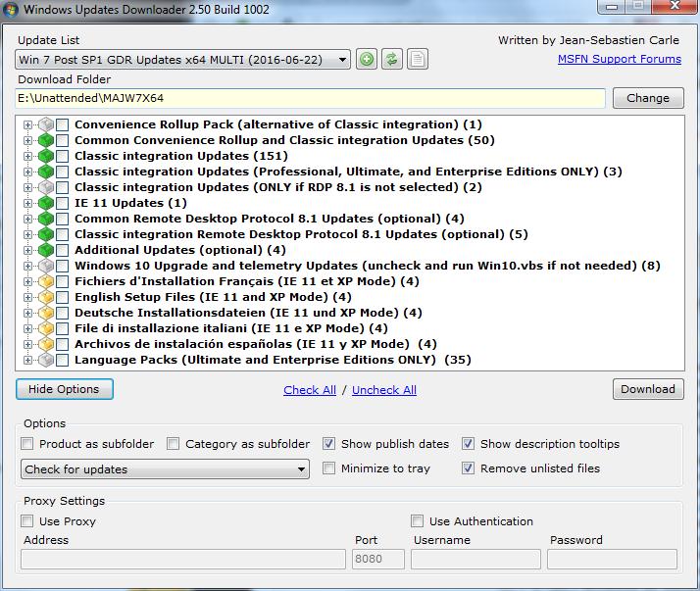Click the green add update list icon
This screenshot has height=591, width=700.
pos(367,60)
